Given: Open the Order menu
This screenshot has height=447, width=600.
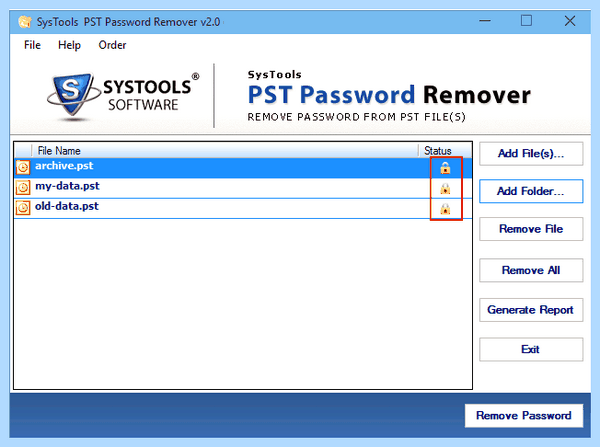Looking at the screenshot, I should point(112,45).
